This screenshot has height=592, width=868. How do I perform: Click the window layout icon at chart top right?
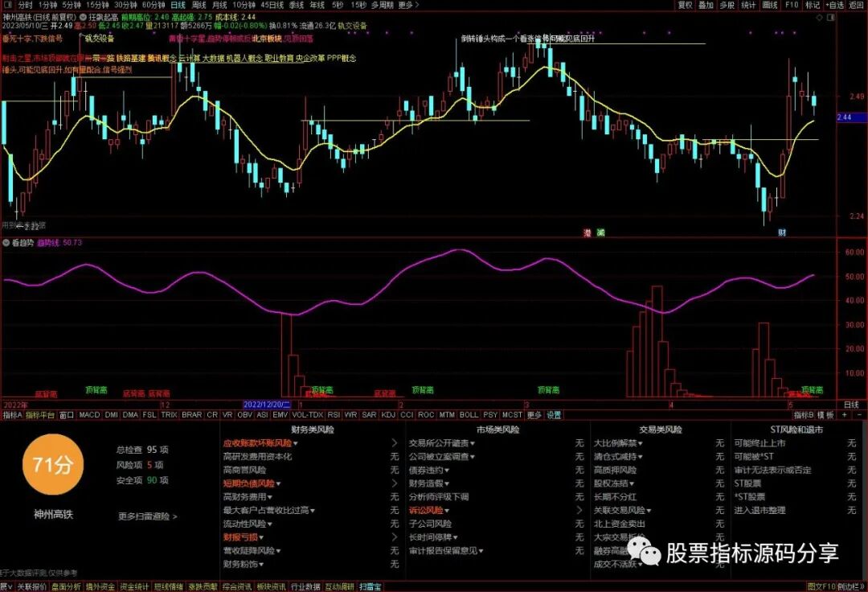pos(830,18)
